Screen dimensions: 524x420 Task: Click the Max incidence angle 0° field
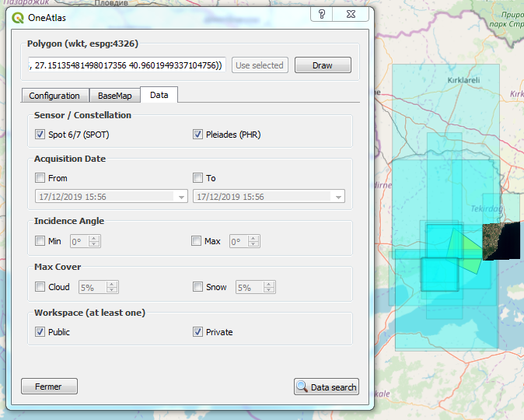click(x=245, y=241)
